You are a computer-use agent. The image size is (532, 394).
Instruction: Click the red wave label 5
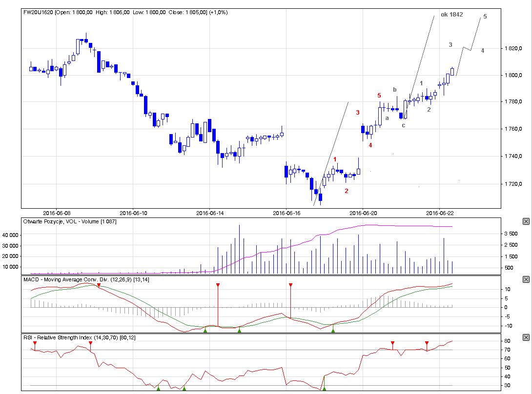379,96
